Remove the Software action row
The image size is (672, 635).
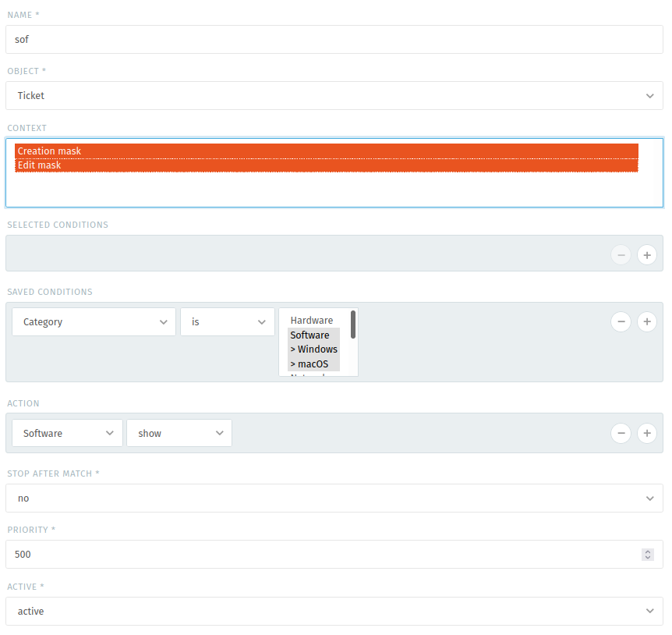621,433
